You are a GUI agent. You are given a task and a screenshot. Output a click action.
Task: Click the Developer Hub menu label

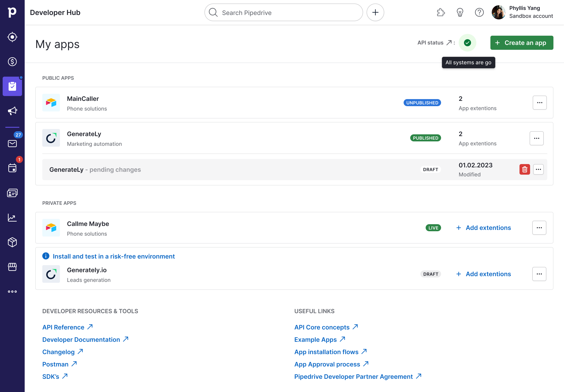tap(55, 12)
